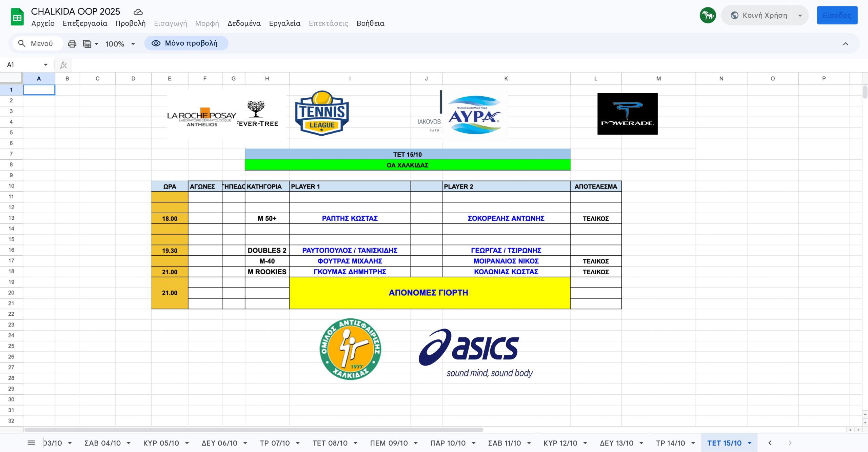
Task: Open the Δεδομένα menu
Action: (244, 23)
